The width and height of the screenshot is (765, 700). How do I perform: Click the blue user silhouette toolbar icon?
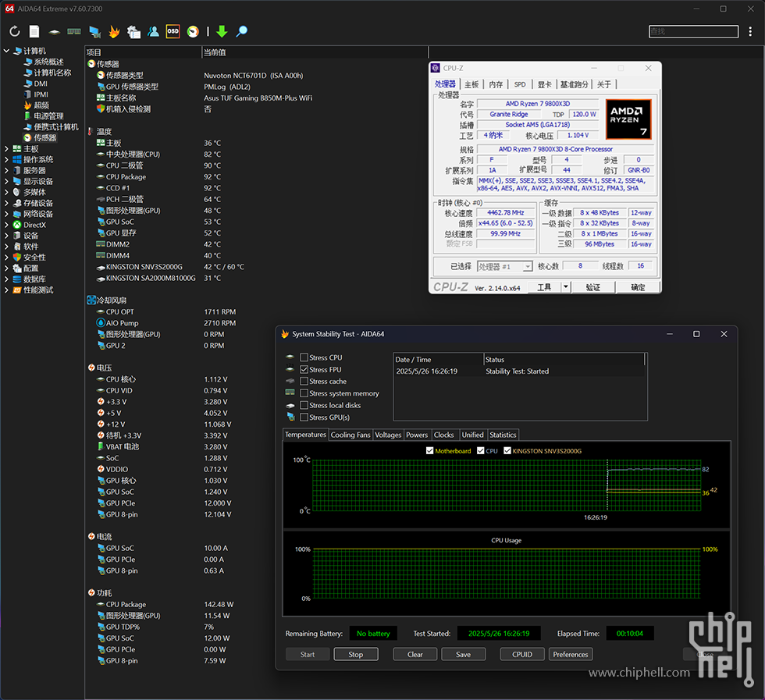[153, 32]
